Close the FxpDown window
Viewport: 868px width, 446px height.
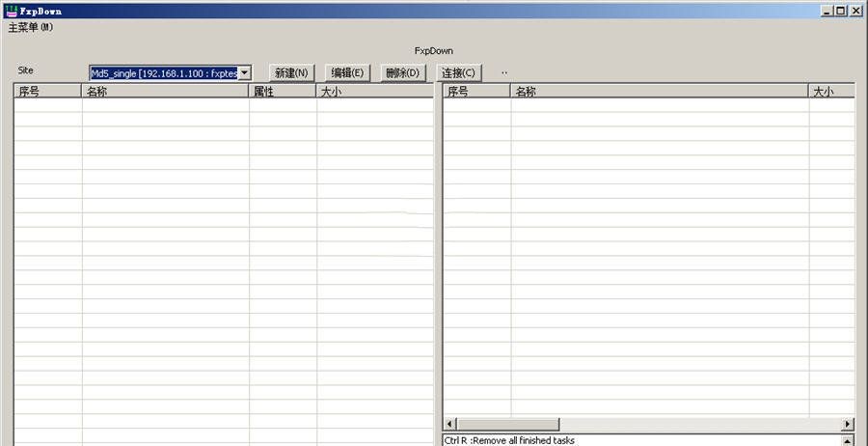click(856, 11)
